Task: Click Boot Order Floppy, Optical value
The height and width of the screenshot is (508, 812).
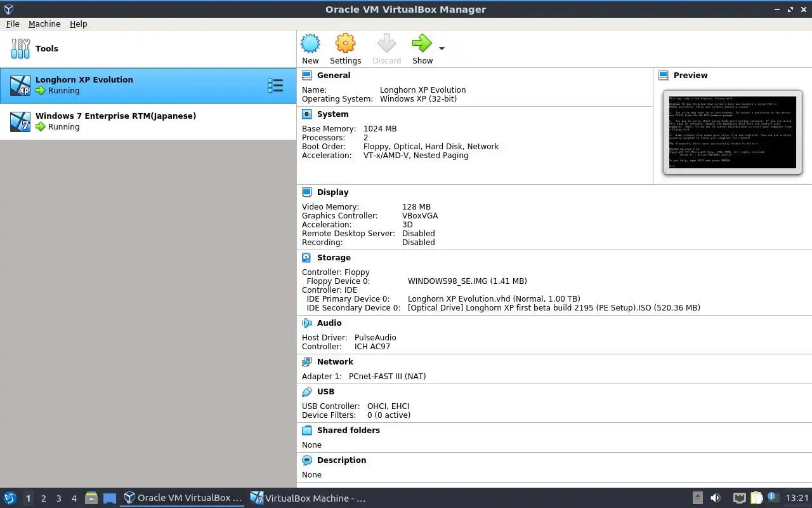Action: click(431, 146)
